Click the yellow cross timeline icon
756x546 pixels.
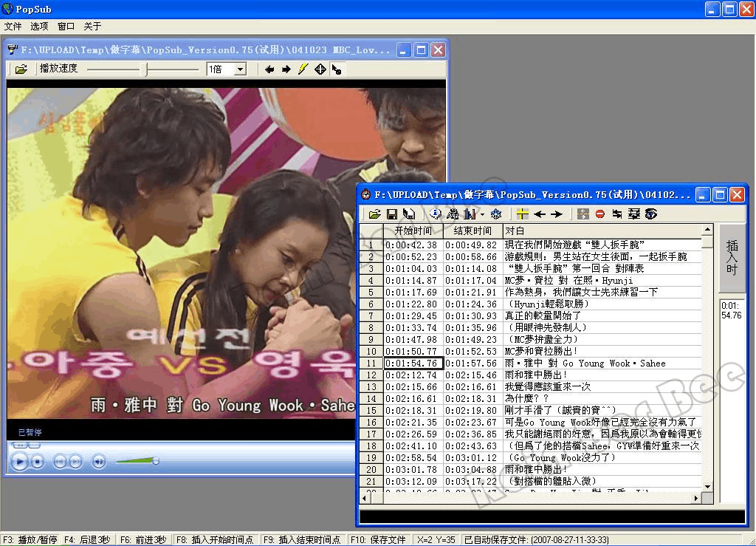pos(523,214)
